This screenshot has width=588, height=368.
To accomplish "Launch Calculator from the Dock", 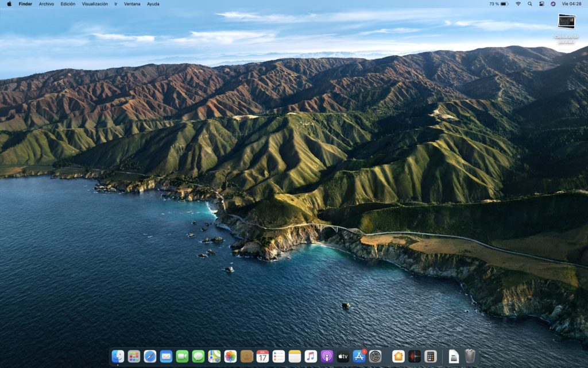I will click(431, 356).
